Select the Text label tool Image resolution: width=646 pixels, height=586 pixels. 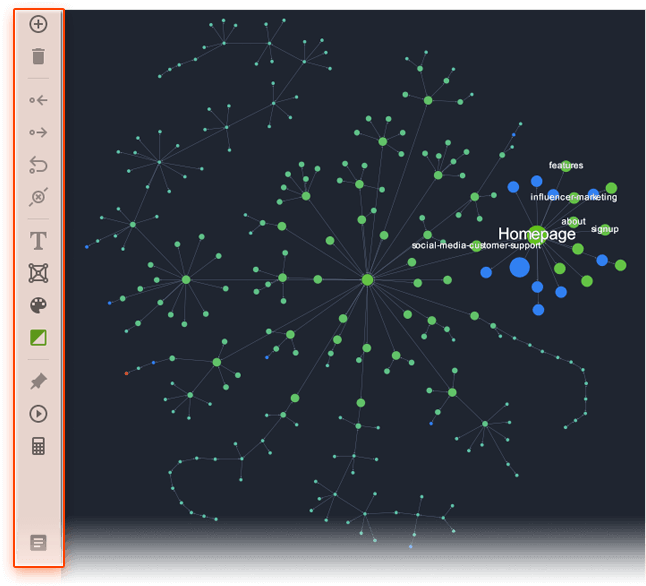pos(39,241)
